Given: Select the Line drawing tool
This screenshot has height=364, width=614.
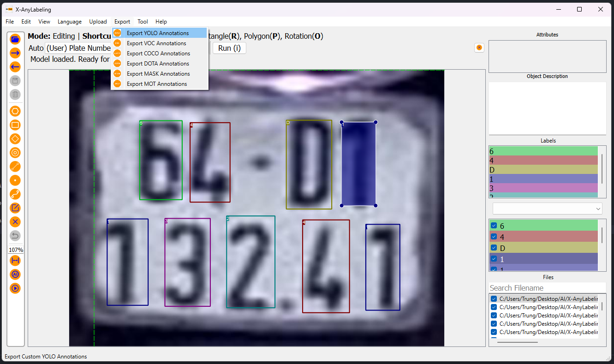Looking at the screenshot, I should click(15, 166).
